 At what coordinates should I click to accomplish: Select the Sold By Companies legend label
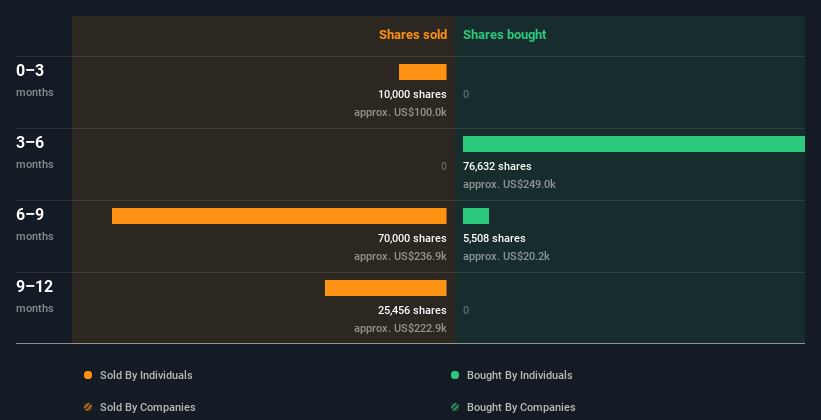[148, 407]
